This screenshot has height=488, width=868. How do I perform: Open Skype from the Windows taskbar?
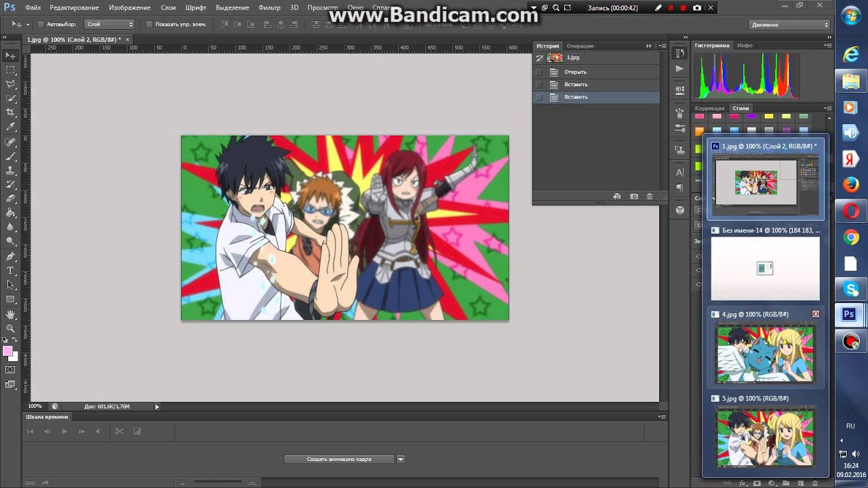(851, 289)
